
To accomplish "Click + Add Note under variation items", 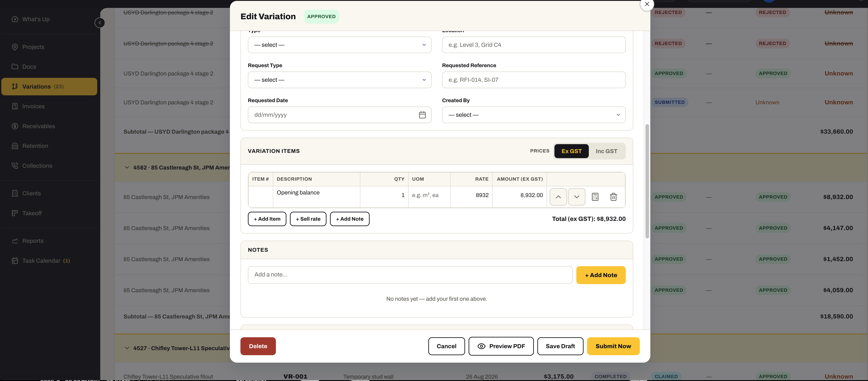I will (349, 219).
